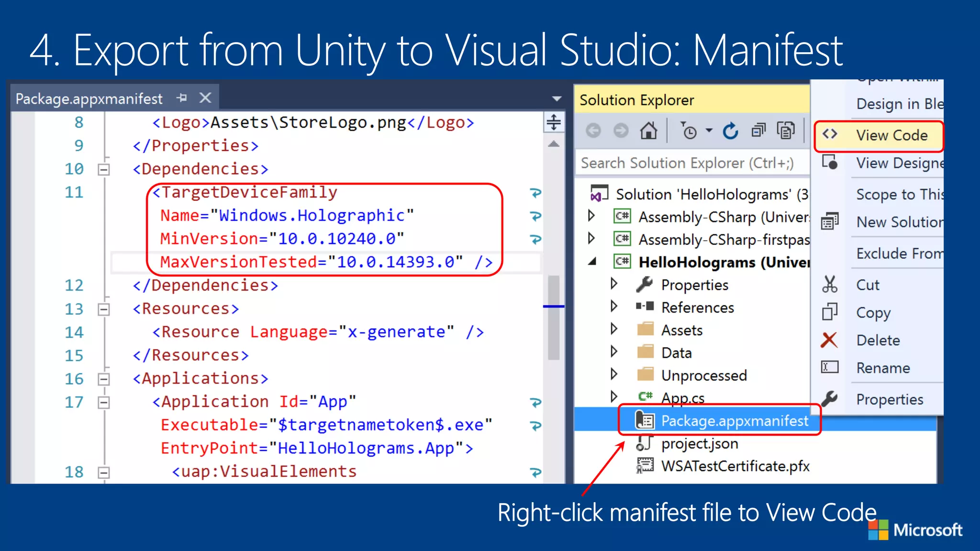Click the Home icon in Solution Explorer toolbar
The image size is (980, 551).
[x=649, y=130]
